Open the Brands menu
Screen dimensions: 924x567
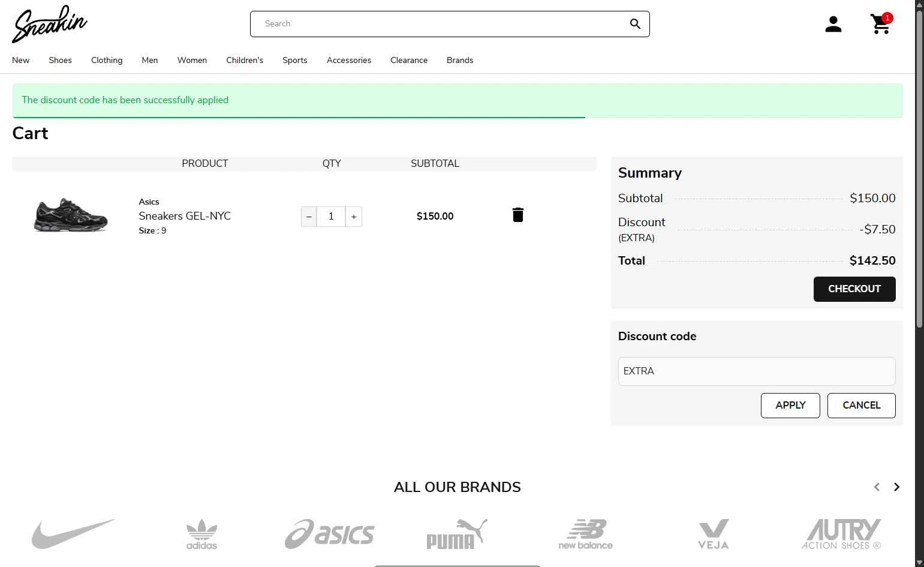pos(460,60)
